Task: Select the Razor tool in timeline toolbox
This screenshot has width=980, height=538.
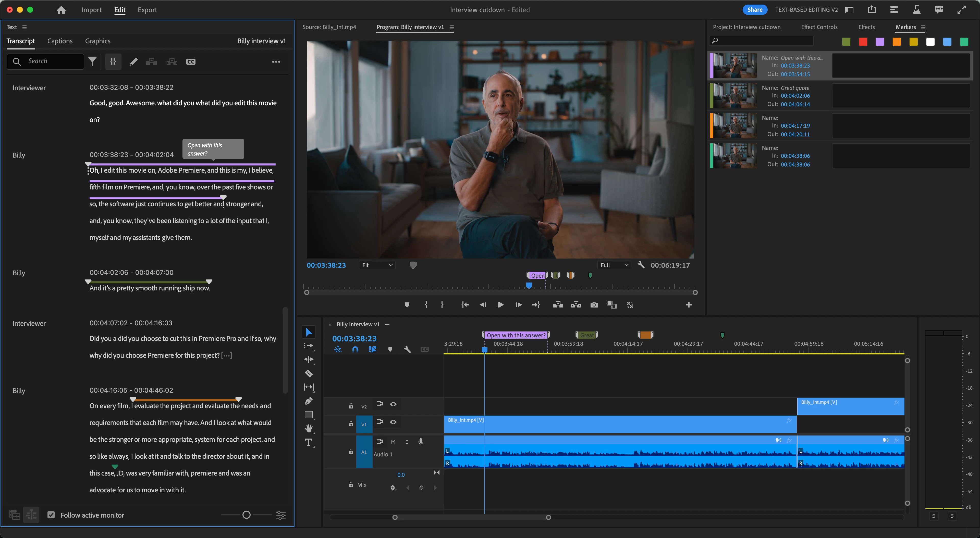Action: click(x=309, y=373)
